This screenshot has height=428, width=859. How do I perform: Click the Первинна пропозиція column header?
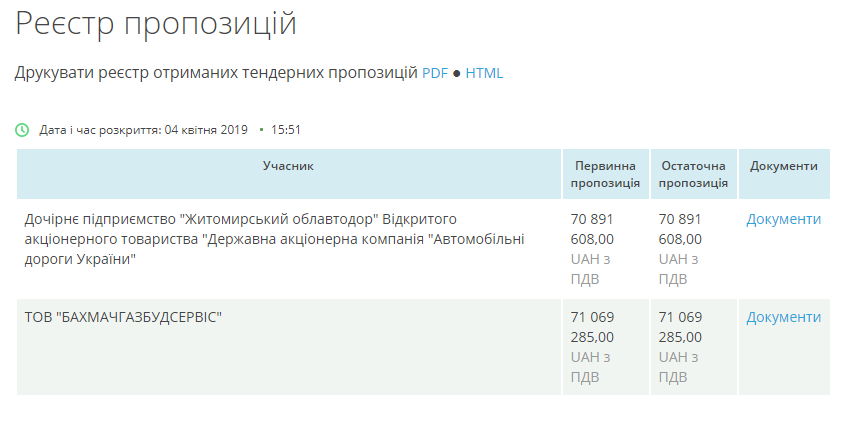(605, 174)
